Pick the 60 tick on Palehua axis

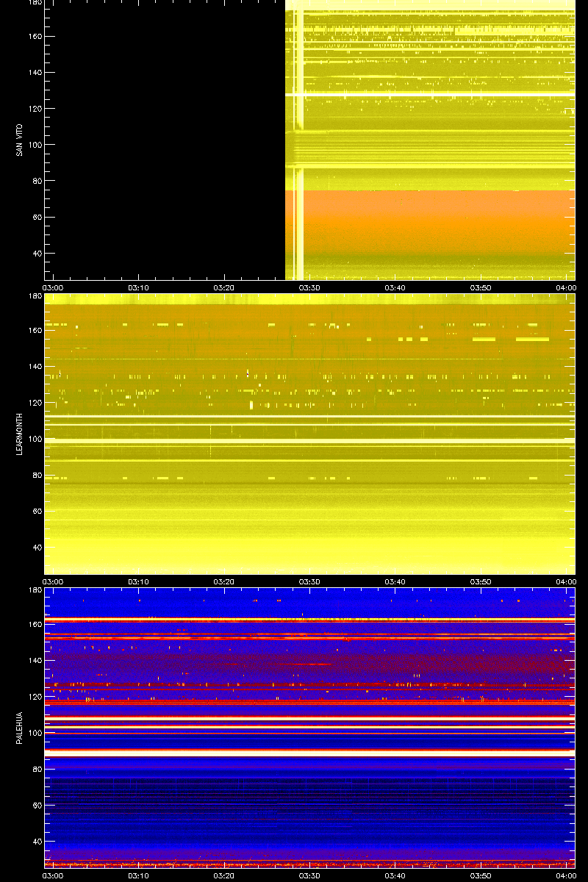[37, 806]
